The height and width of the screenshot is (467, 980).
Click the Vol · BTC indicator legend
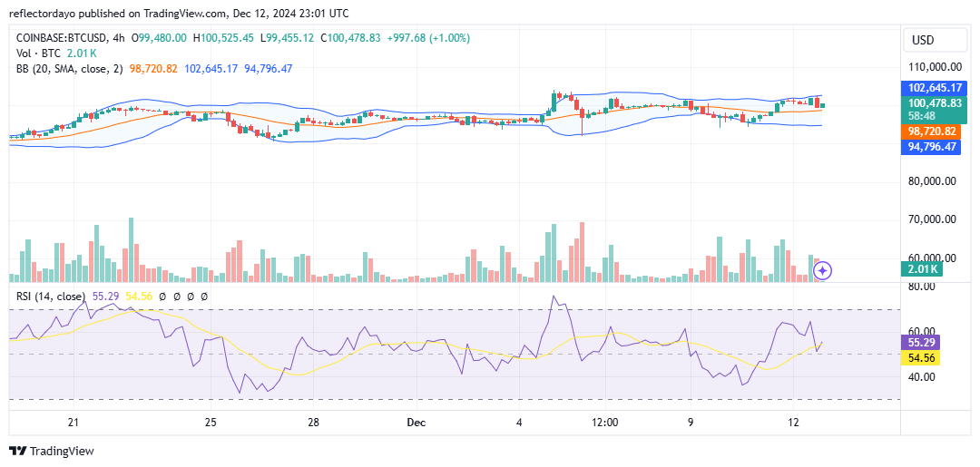[x=40, y=54]
